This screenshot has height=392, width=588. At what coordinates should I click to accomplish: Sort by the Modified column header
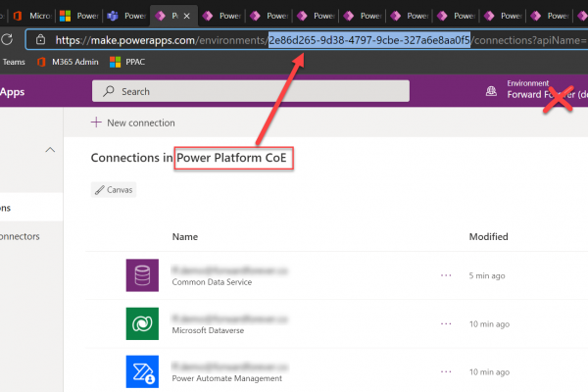tap(489, 237)
